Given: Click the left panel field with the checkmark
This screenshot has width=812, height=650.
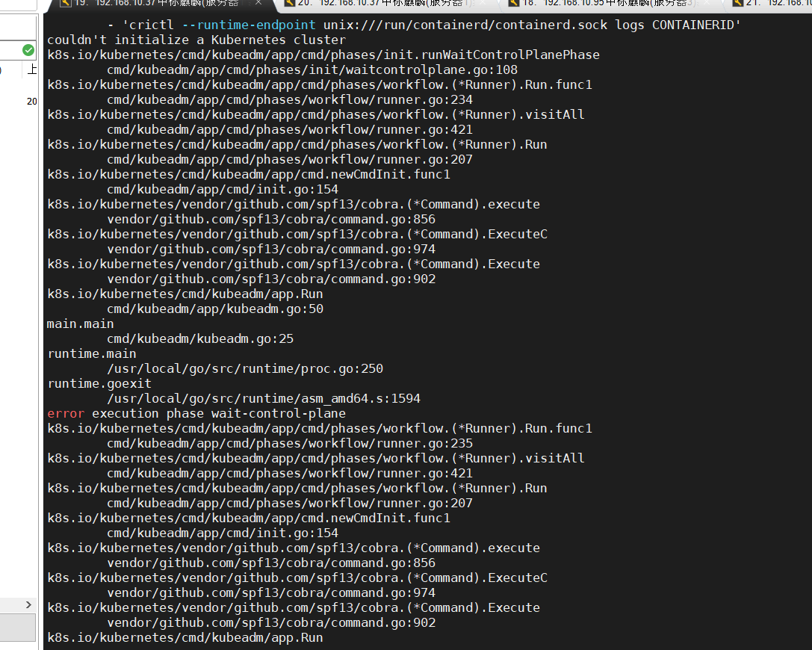Looking at the screenshot, I should pyautogui.click(x=18, y=50).
